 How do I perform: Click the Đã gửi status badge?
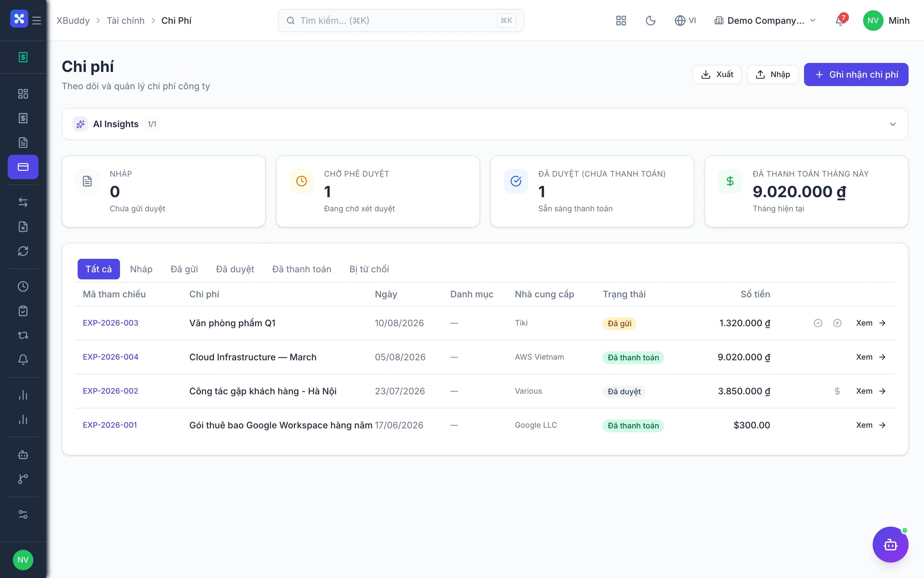pyautogui.click(x=619, y=323)
